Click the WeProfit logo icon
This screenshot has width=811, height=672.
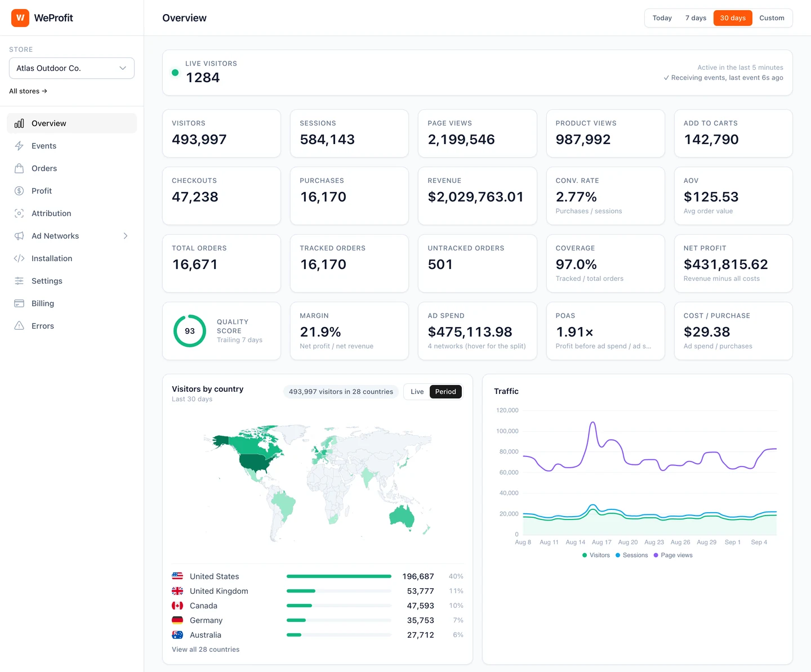(x=20, y=18)
